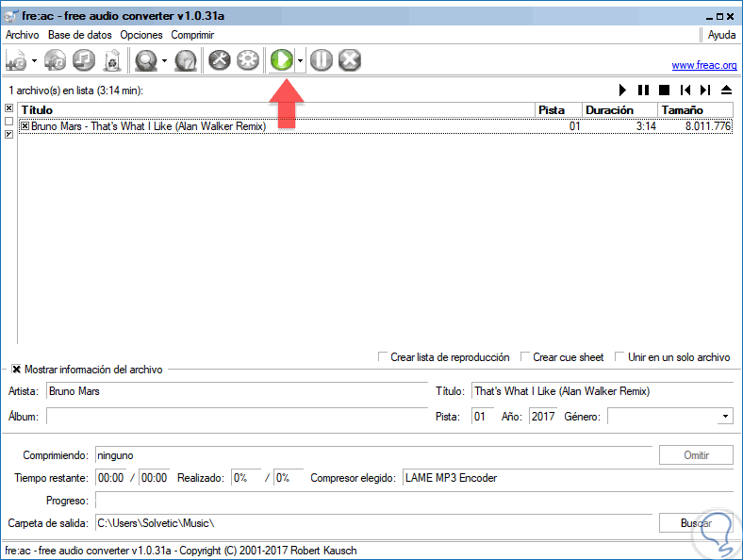Click the copyright status bar text

[181, 551]
